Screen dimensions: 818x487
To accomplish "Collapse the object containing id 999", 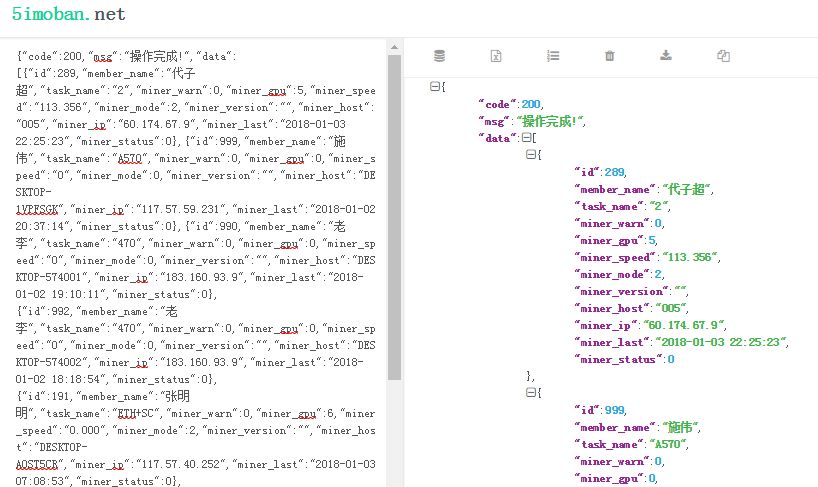I will click(x=531, y=392).
